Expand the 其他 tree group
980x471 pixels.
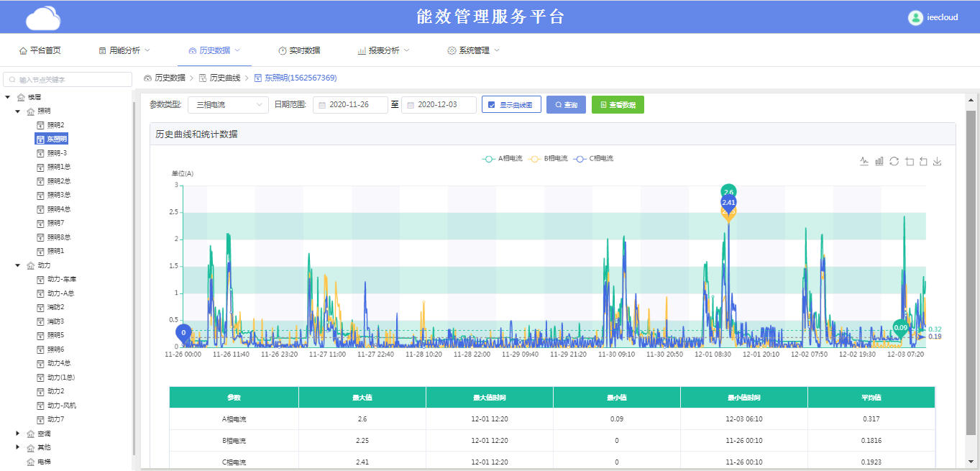17,447
